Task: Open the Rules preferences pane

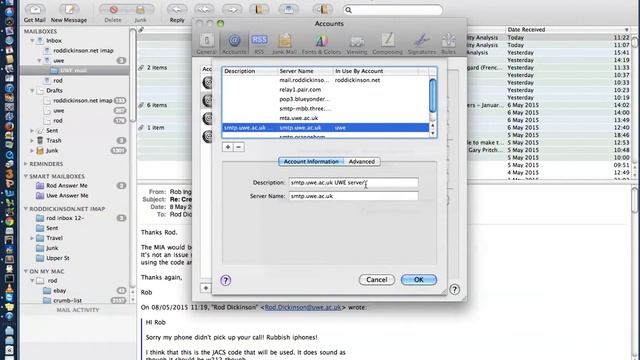Action: tap(448, 43)
